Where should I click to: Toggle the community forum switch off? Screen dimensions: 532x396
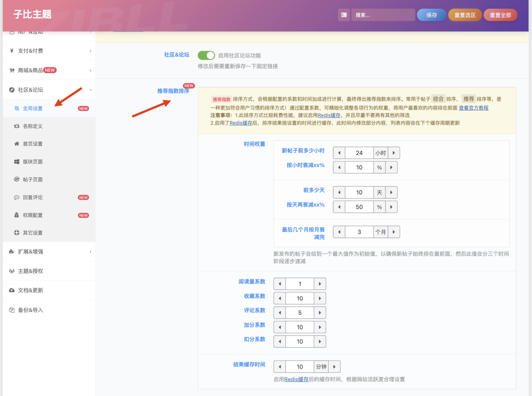pyautogui.click(x=206, y=54)
